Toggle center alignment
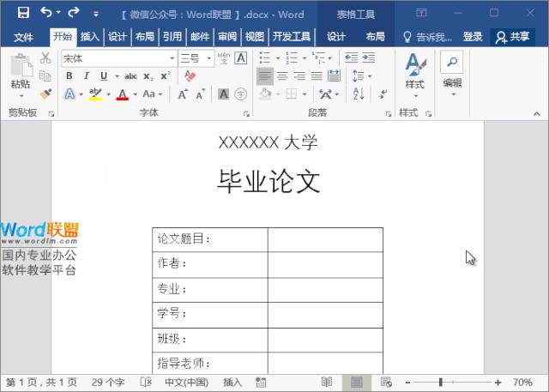This screenshot has height=392, width=549. pyautogui.click(x=282, y=76)
